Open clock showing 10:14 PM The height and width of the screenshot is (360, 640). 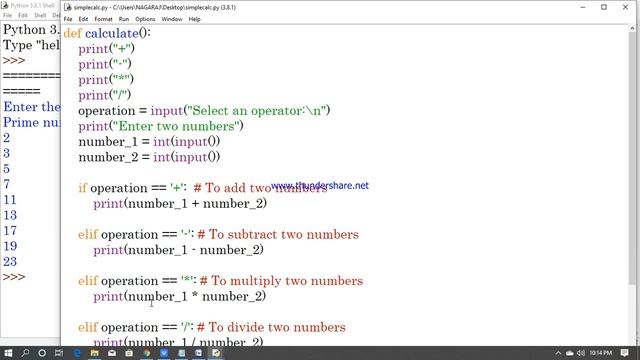click(600, 353)
